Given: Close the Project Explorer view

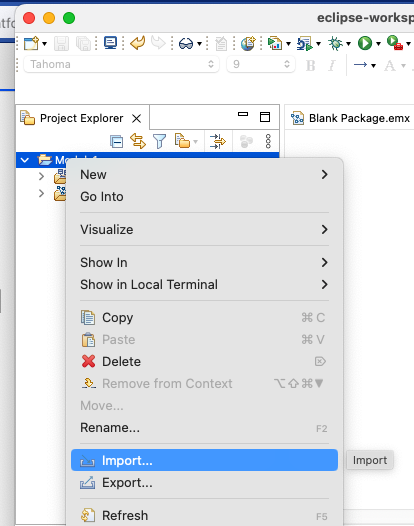Looking at the screenshot, I should pos(136,118).
